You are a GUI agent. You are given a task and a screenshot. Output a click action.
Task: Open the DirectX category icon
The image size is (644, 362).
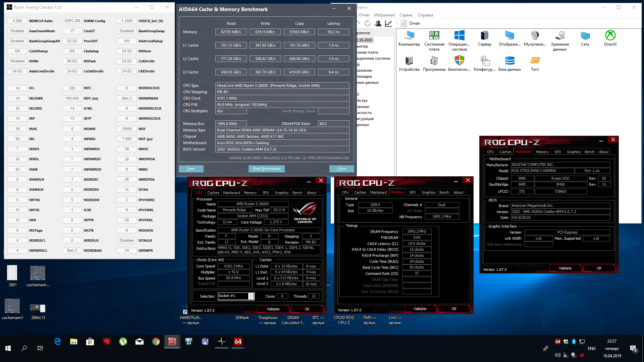610,38
